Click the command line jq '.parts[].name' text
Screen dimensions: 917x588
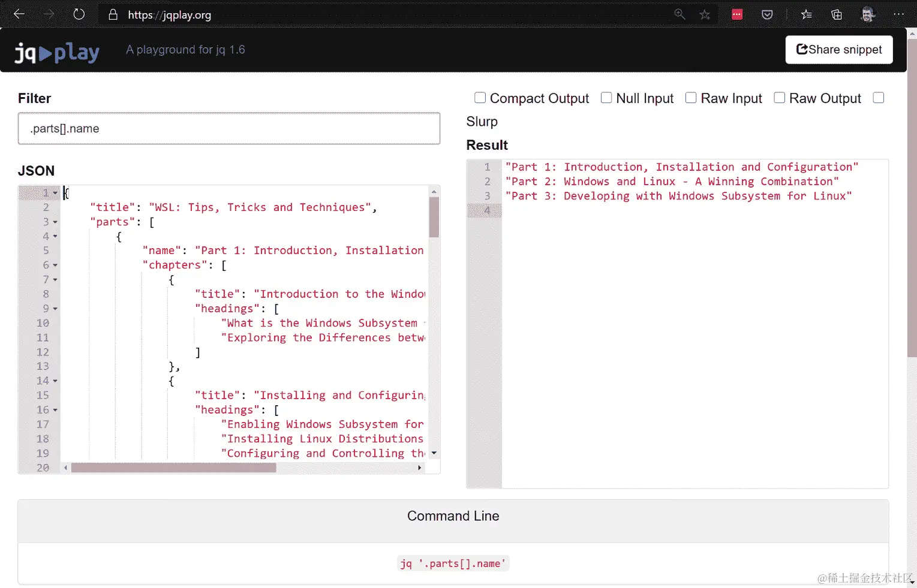453,563
